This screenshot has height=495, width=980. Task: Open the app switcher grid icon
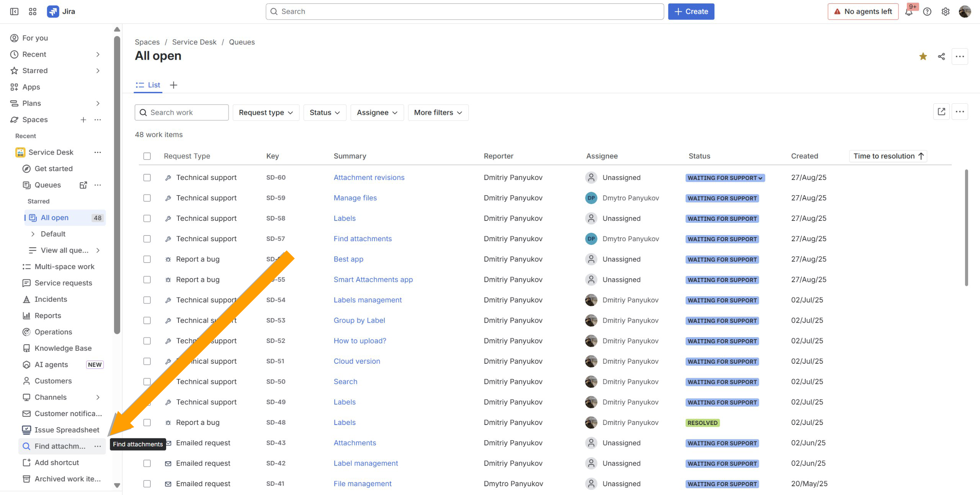click(33, 11)
